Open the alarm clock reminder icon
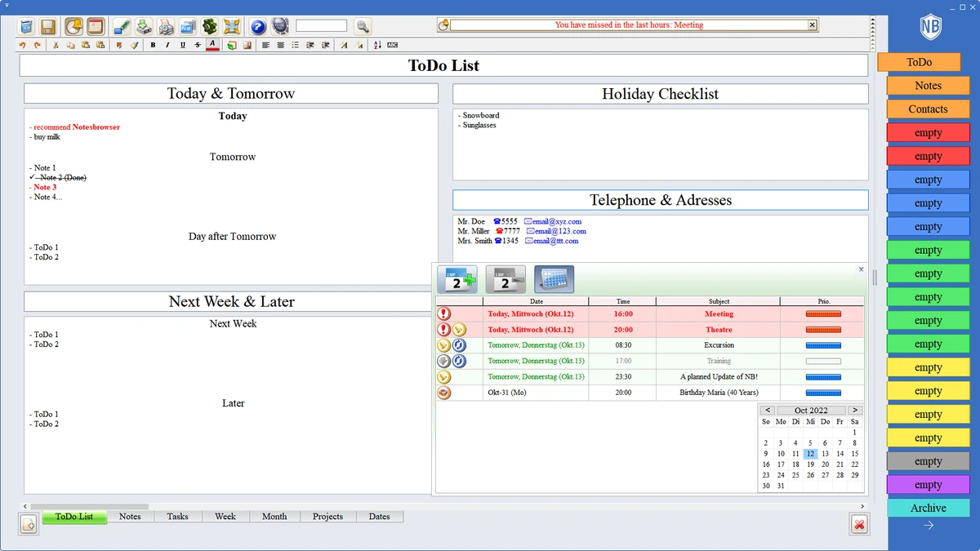 pyautogui.click(x=73, y=26)
